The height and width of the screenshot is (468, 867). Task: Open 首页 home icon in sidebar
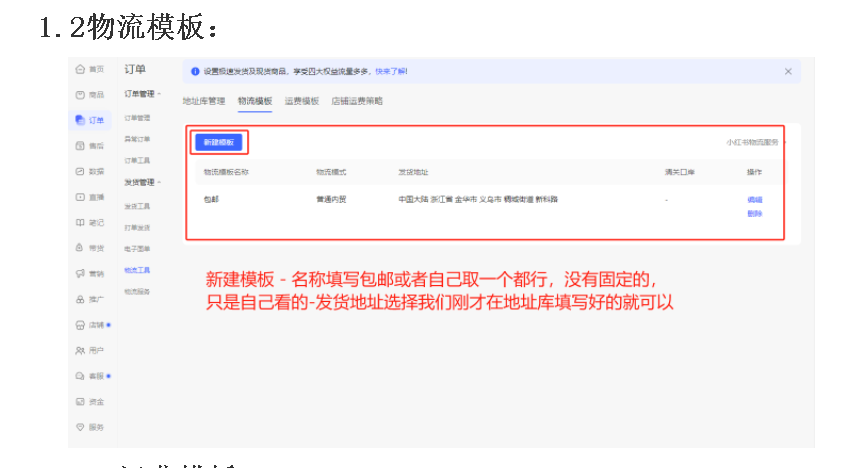[x=80, y=69]
